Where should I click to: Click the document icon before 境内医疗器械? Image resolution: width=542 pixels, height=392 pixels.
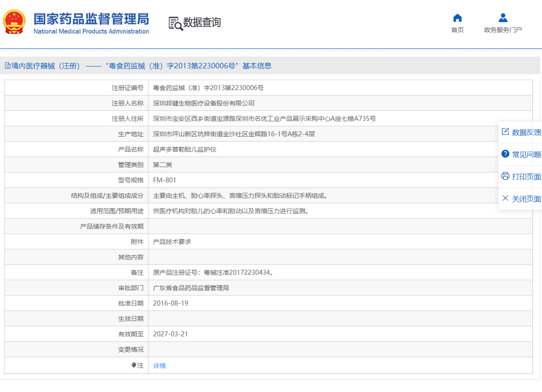[x=7, y=66]
